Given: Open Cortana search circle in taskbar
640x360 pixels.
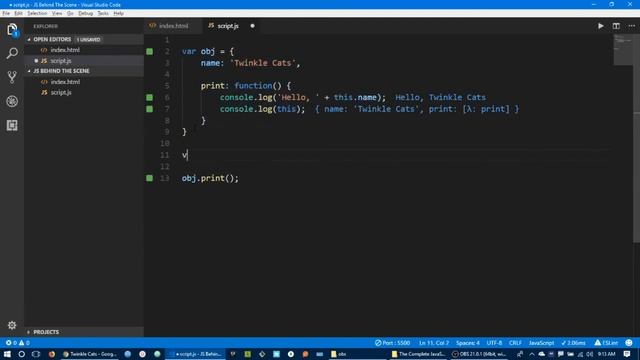Looking at the screenshot, I should (x=22, y=354).
